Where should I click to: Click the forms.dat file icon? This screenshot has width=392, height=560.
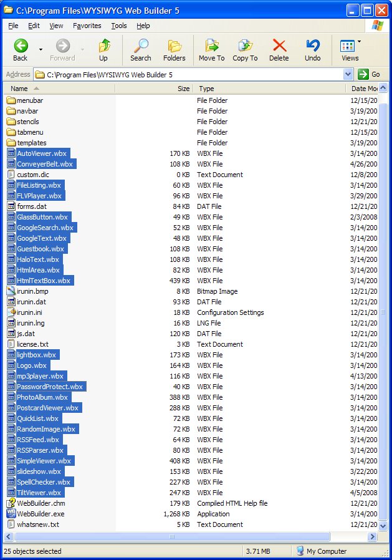click(x=11, y=206)
